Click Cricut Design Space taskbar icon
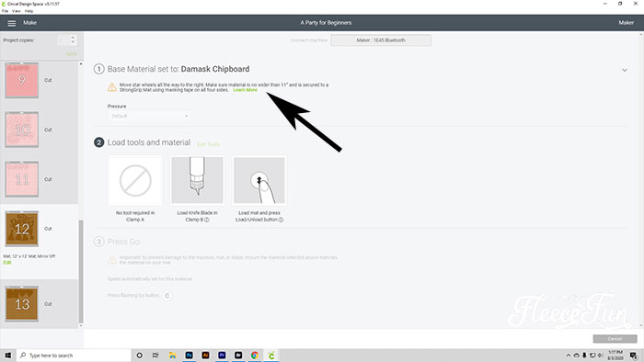The image size is (644, 362). [x=271, y=356]
